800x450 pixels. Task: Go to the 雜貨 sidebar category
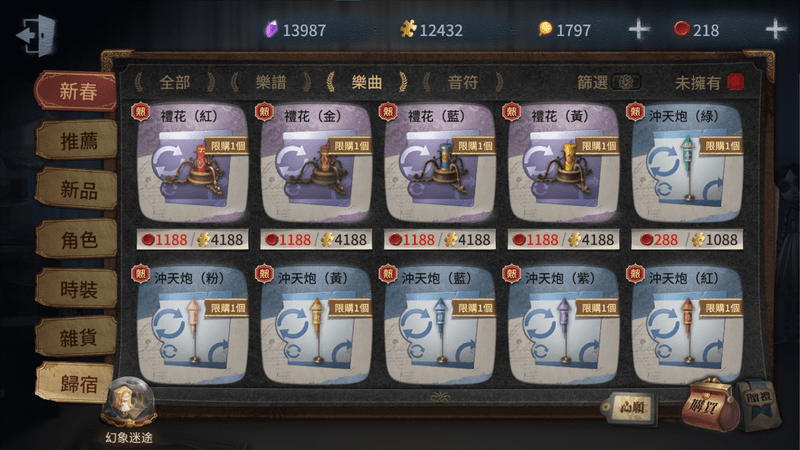pos(78,337)
